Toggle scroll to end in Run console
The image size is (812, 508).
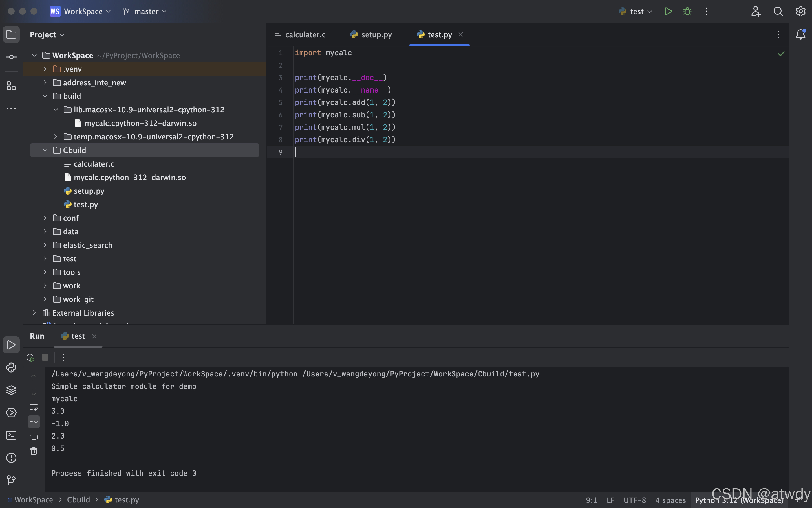click(x=34, y=422)
